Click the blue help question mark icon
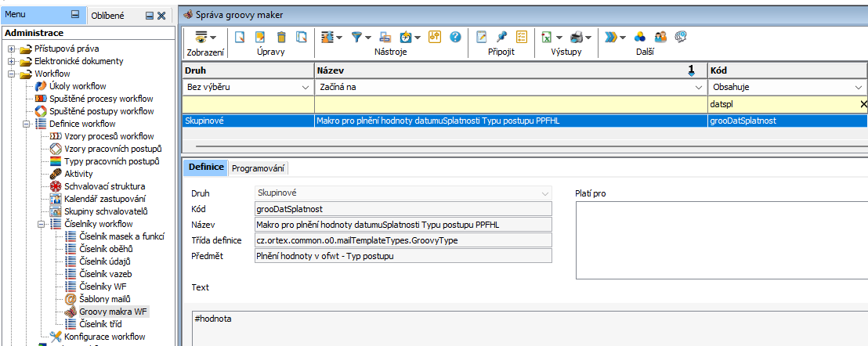This screenshot has height=346, width=868. 454,37
